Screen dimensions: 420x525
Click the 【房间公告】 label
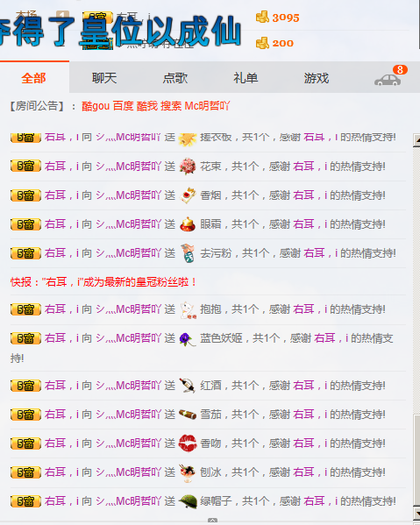[36, 106]
